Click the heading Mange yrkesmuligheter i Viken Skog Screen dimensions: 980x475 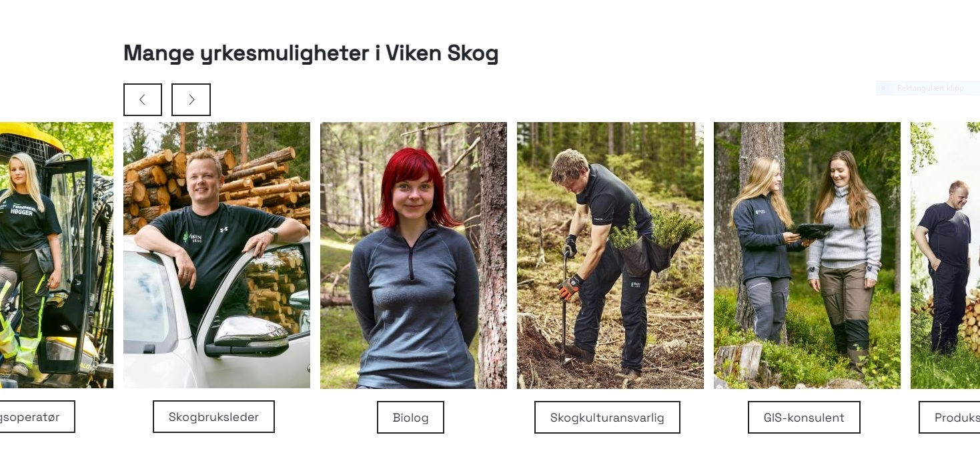coord(311,53)
